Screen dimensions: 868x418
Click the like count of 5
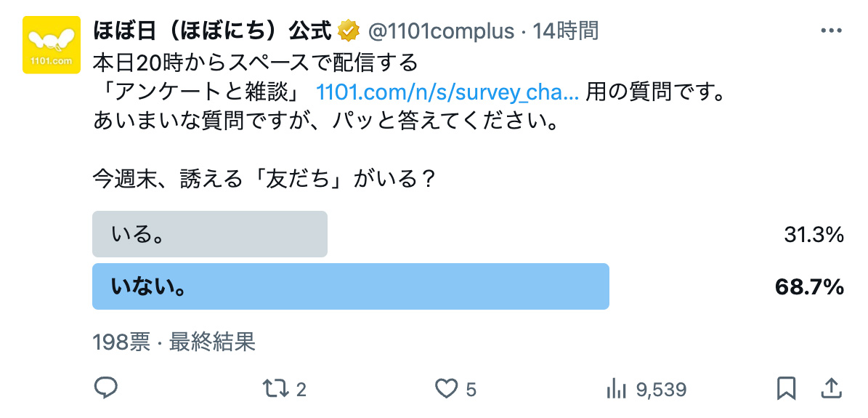tap(471, 390)
